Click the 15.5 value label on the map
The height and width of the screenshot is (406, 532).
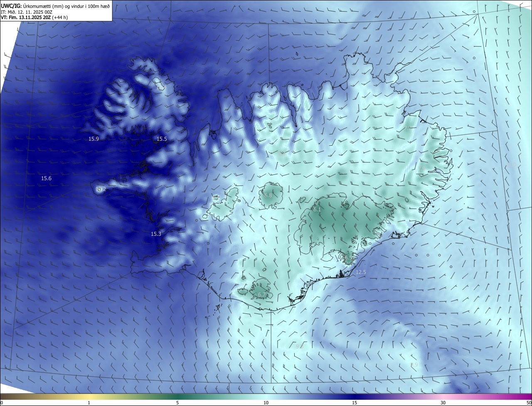[162, 139]
